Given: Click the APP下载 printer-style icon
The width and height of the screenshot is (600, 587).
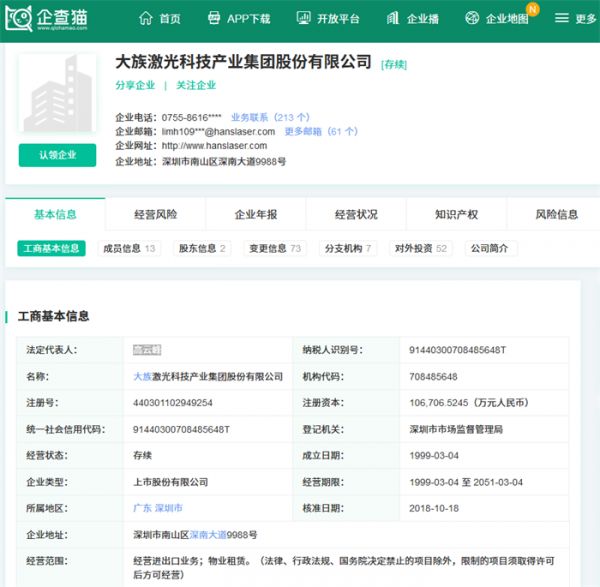Looking at the screenshot, I should (x=214, y=18).
